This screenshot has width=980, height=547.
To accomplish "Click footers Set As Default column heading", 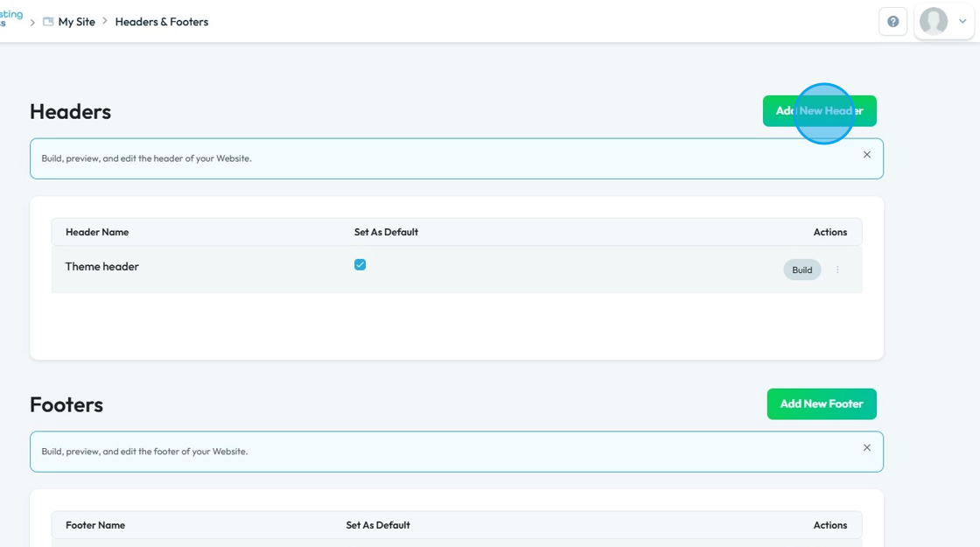I will (377, 525).
